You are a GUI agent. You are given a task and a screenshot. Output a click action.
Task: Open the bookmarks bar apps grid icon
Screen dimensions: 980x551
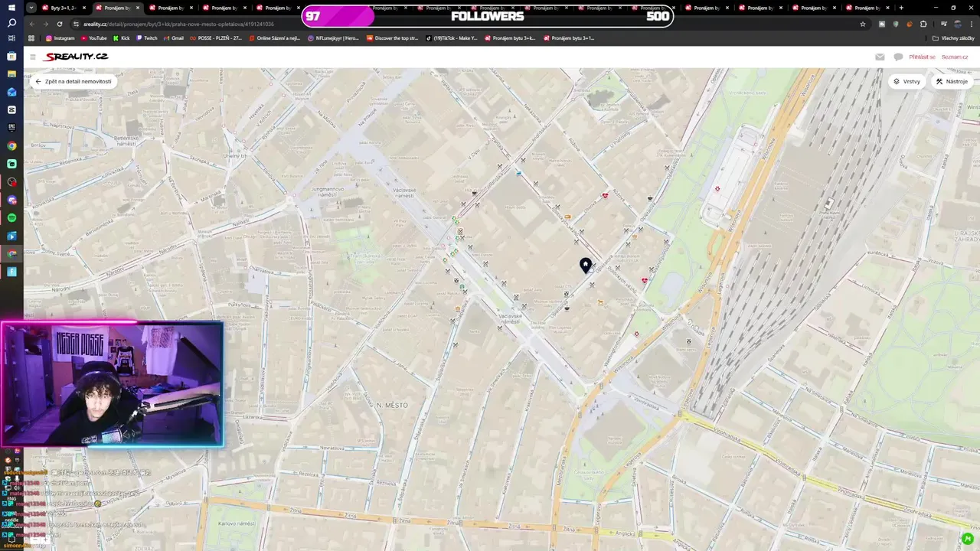point(31,37)
